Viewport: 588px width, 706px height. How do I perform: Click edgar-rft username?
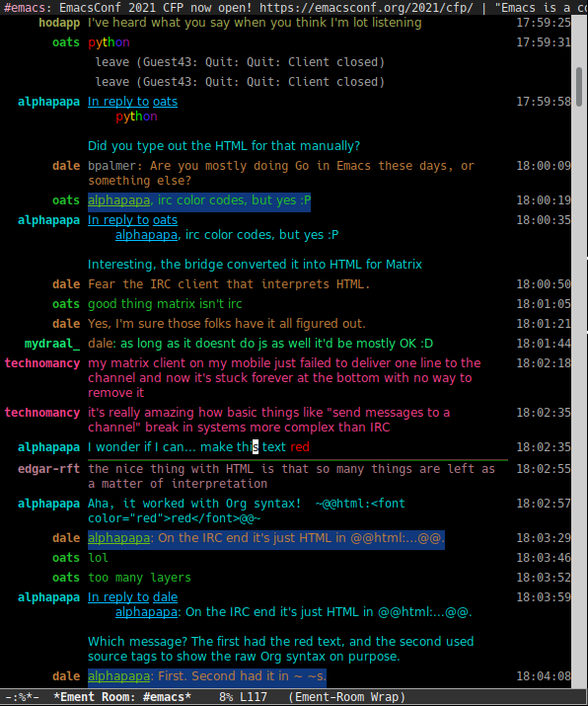click(48, 469)
